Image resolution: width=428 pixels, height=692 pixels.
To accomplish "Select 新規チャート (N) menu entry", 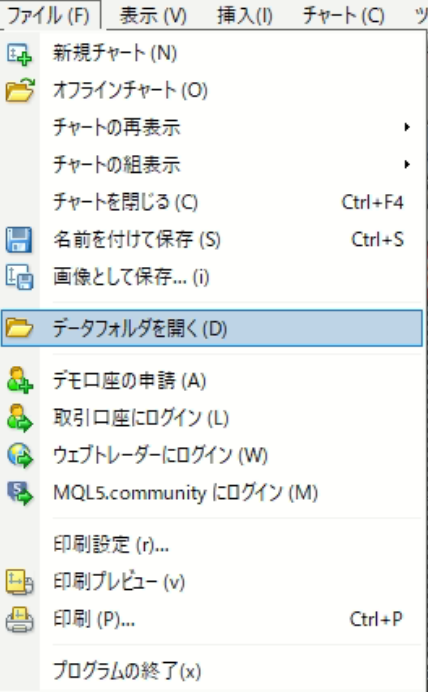I will coord(115,53).
